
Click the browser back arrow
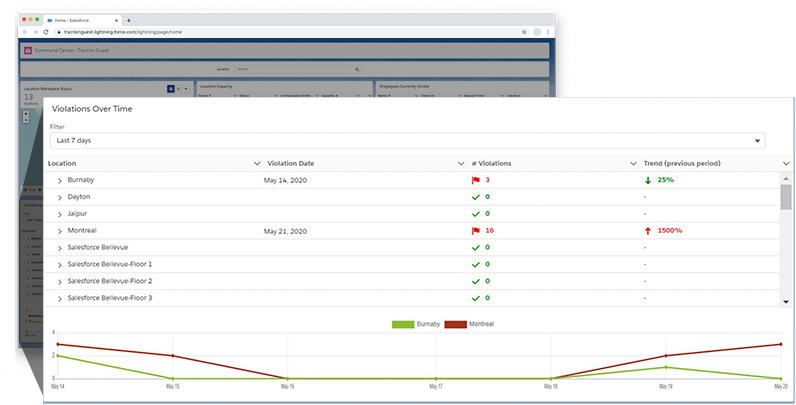(x=25, y=31)
